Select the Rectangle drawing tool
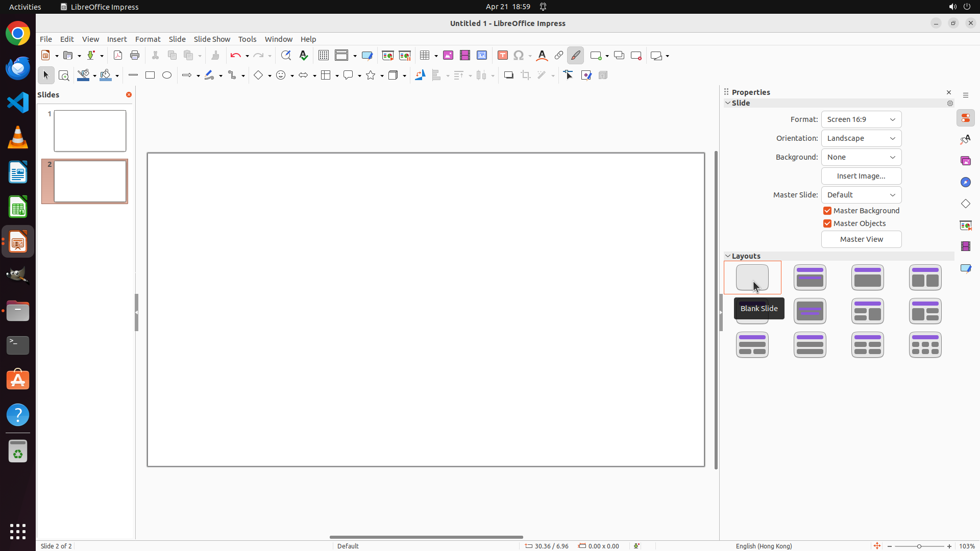Viewport: 980px width, 551px height. [x=150, y=76]
